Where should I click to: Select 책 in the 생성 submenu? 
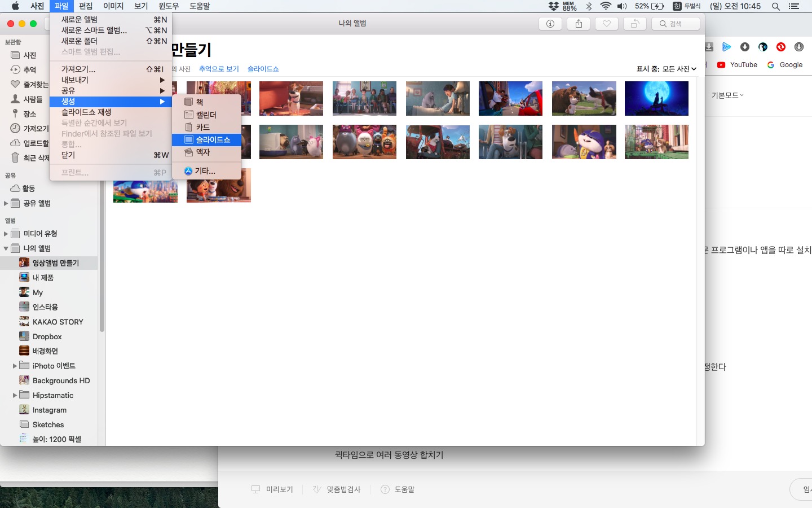tap(206, 102)
